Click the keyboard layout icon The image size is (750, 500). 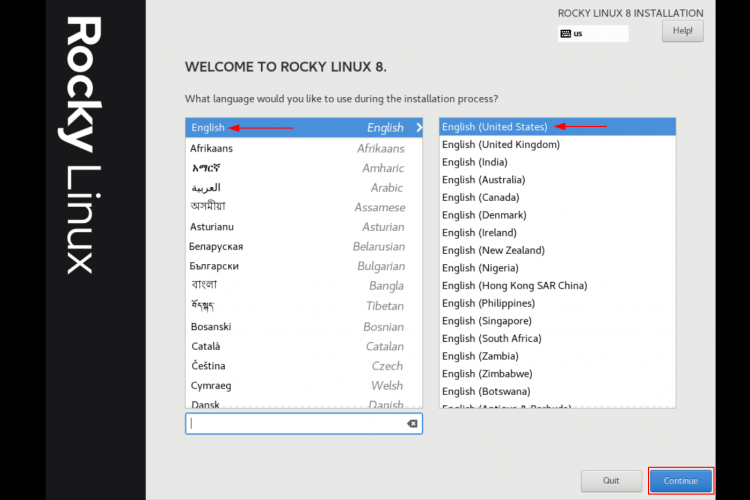(566, 33)
